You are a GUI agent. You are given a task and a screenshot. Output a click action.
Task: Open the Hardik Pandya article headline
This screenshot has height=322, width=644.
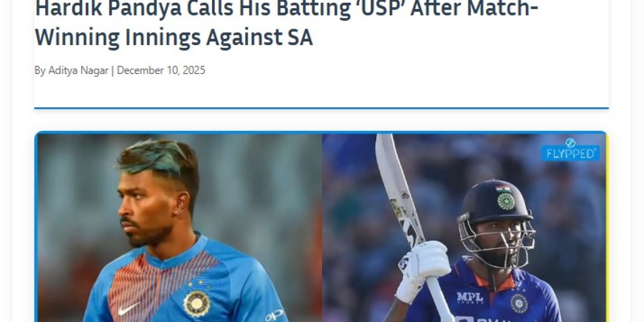(x=287, y=24)
